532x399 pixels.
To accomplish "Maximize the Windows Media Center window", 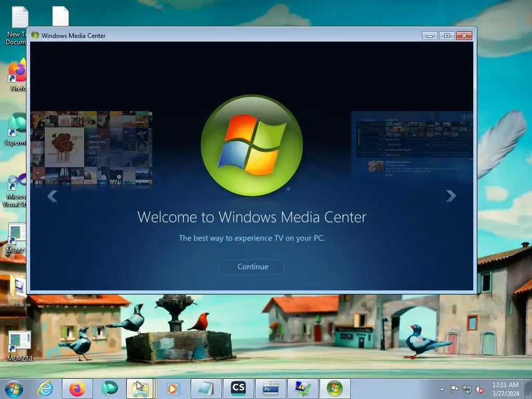I will coord(447,36).
